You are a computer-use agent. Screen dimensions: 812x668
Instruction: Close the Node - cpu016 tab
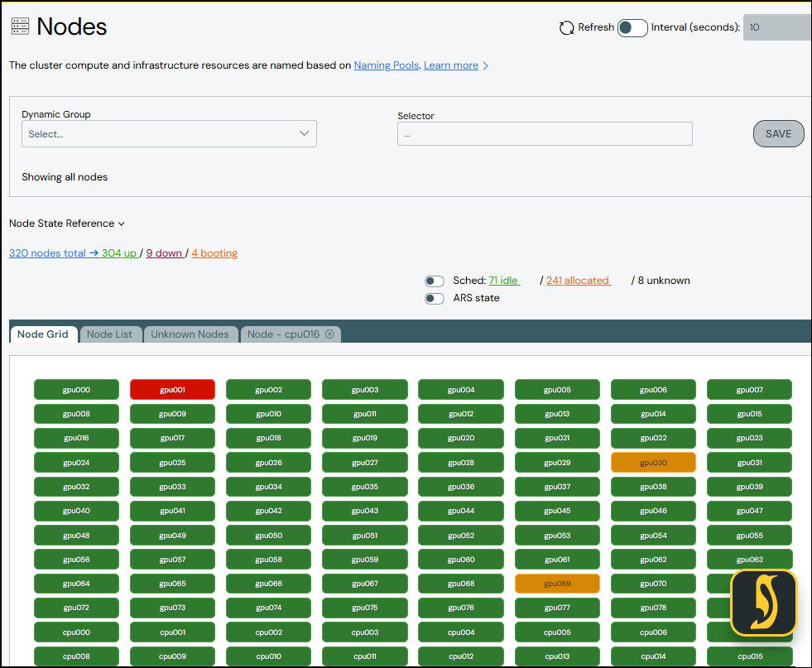pyautogui.click(x=329, y=334)
